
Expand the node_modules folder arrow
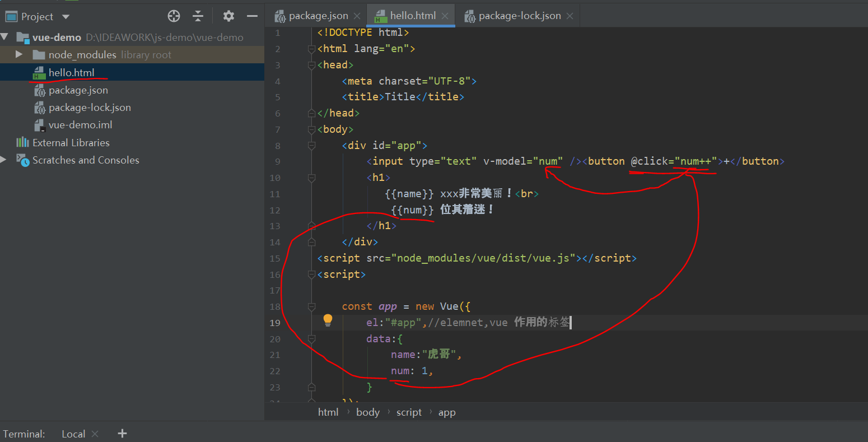point(19,54)
